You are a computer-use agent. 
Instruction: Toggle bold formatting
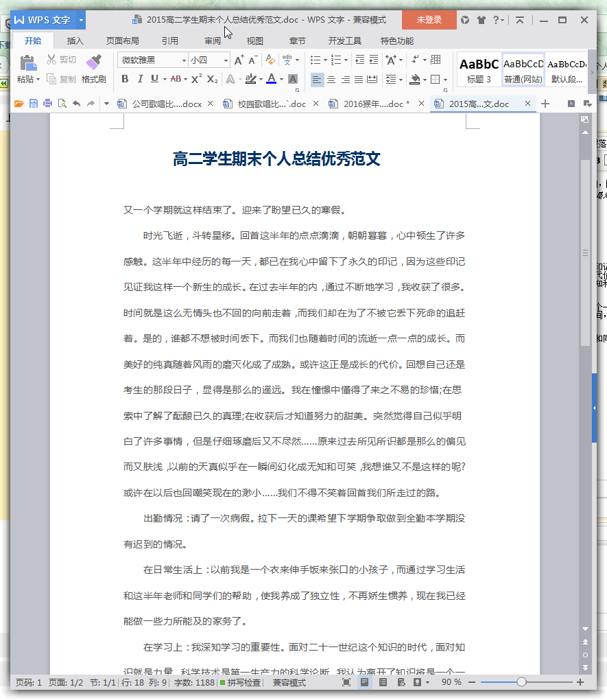click(x=125, y=79)
